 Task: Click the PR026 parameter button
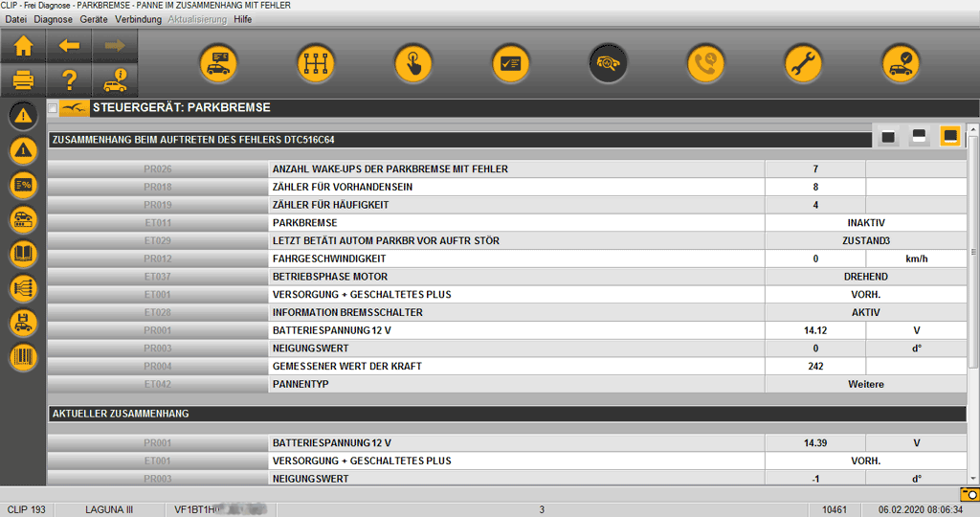tap(158, 169)
